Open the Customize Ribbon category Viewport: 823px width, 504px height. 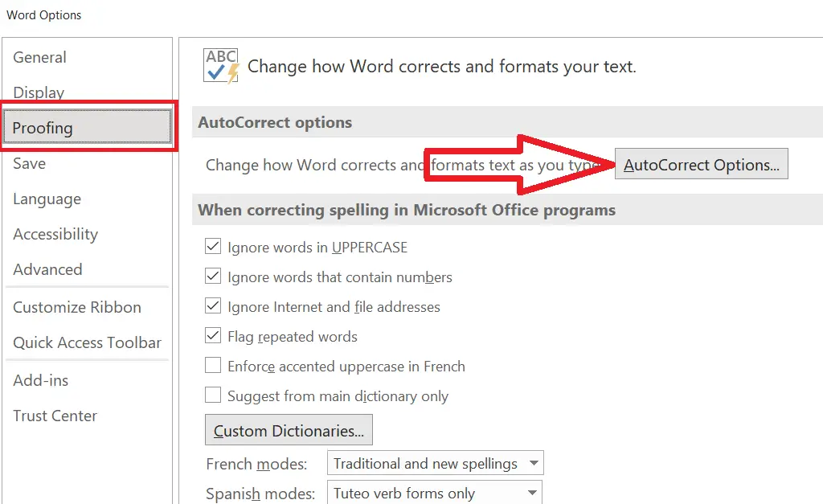click(77, 307)
